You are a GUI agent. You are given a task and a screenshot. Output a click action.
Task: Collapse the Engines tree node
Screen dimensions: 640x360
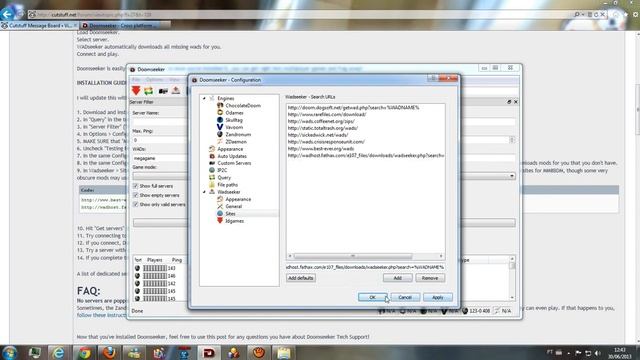(204, 98)
